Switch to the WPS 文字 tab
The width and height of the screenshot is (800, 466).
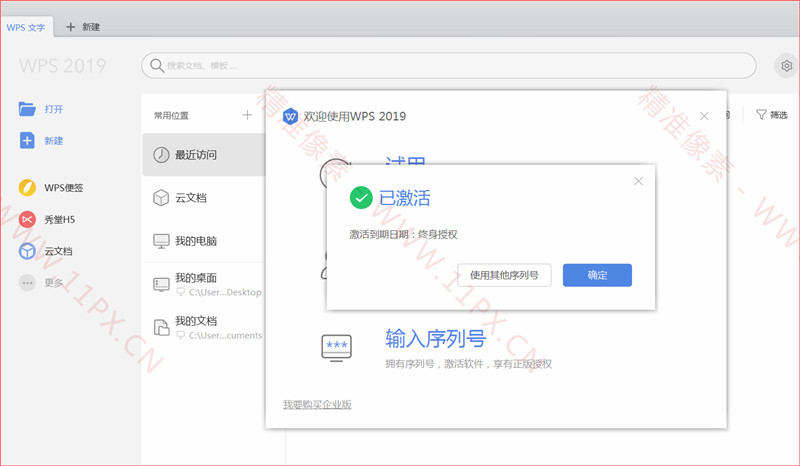(26, 27)
